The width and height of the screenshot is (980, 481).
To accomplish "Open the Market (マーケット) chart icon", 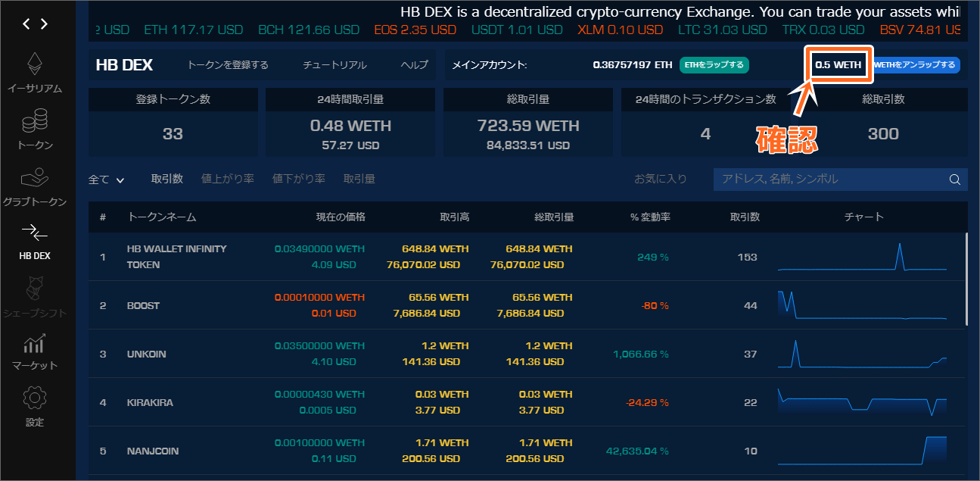I will coord(35,345).
